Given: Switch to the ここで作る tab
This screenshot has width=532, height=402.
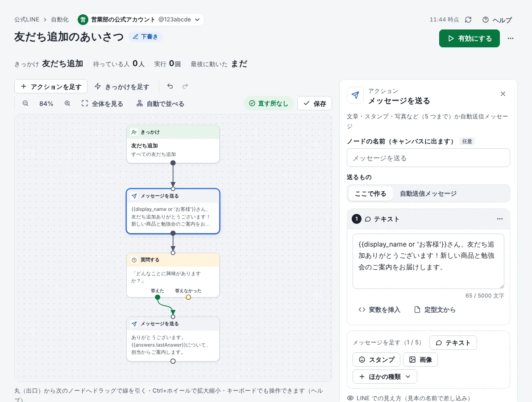Looking at the screenshot, I should pyautogui.click(x=370, y=193).
